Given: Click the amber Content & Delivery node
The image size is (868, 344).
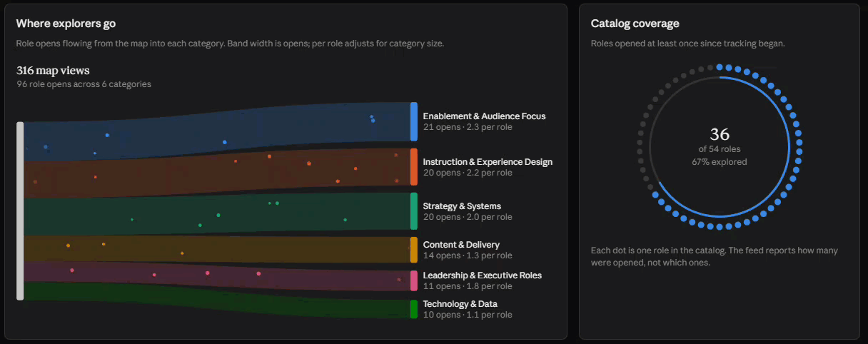Looking at the screenshot, I should 414,250.
